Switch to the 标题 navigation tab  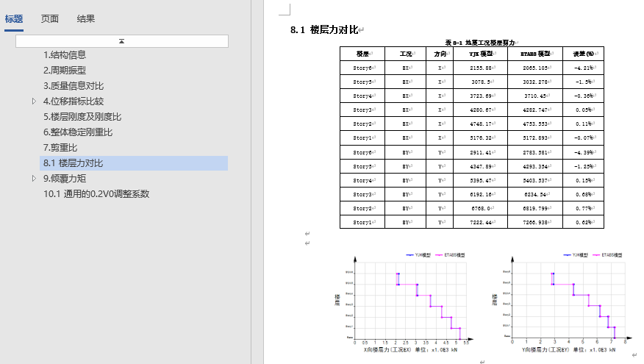click(13, 19)
